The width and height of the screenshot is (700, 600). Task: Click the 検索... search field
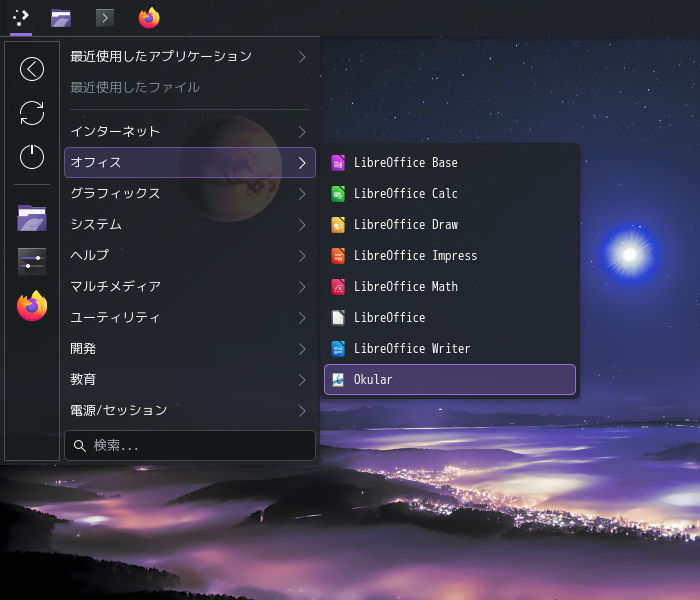[190, 446]
